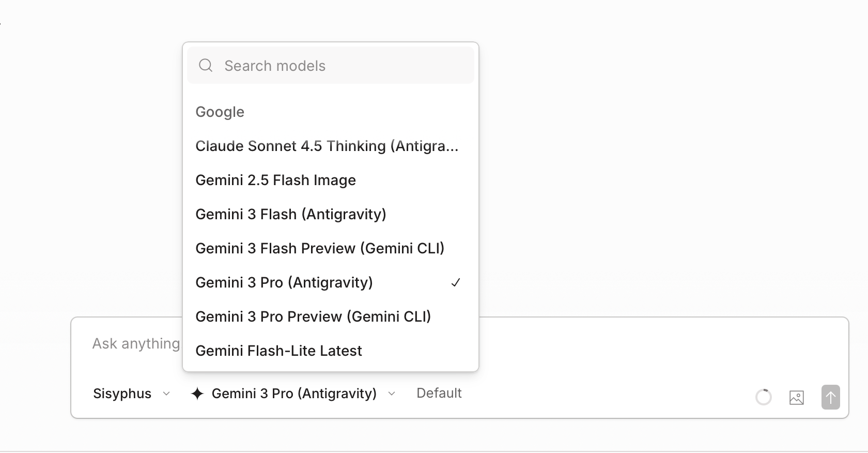Click the chevron next to Sisyphus
Viewport: 868px width, 453px height.
click(x=166, y=394)
